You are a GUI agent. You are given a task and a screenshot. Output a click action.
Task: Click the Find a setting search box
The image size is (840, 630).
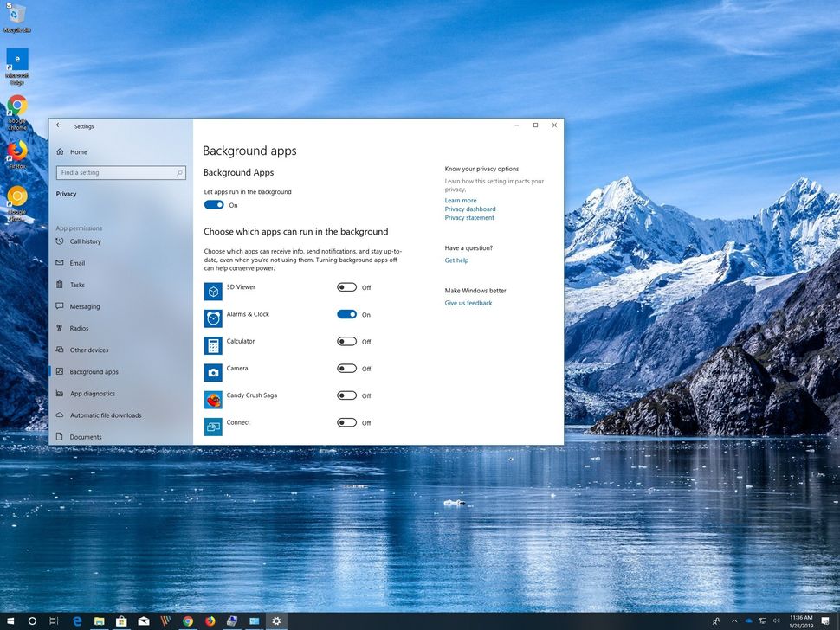[120, 172]
